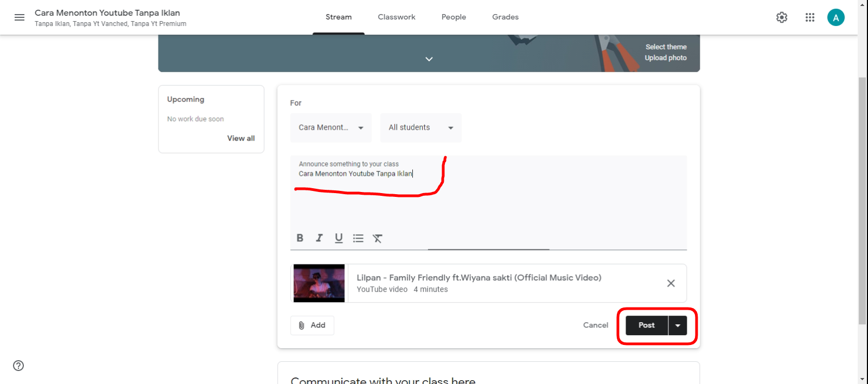The image size is (868, 384).
Task: Click the Lilpan Family Friendly video title
Action: [x=479, y=278]
